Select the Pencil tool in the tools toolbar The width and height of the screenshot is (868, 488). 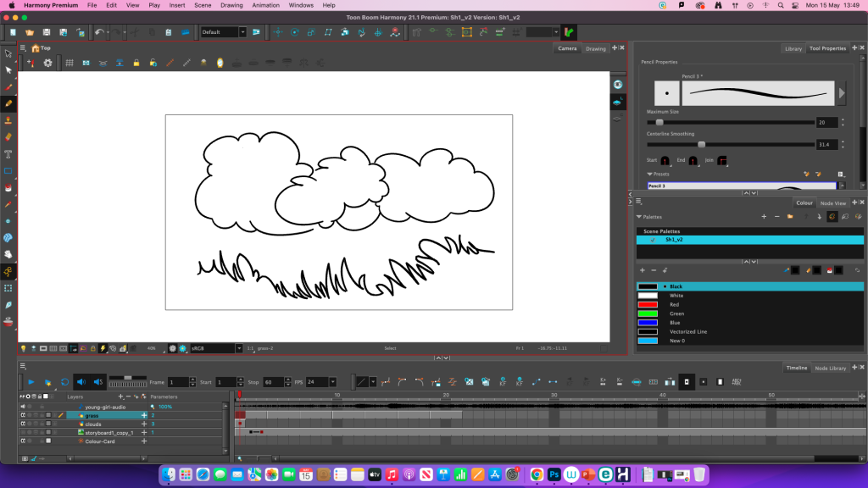pyautogui.click(x=8, y=103)
